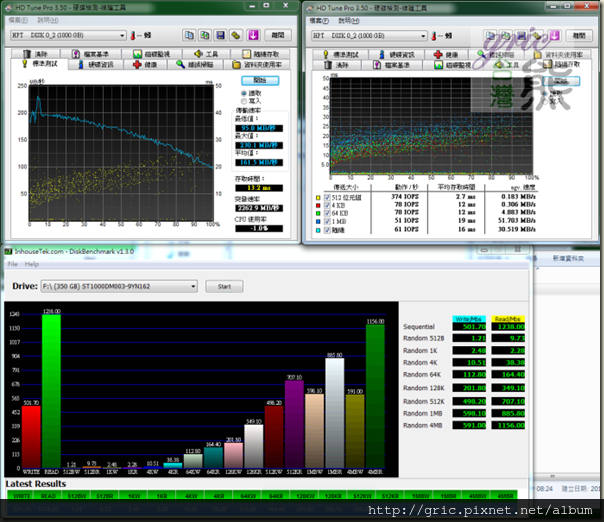Select the 寫入 (write) radio button in left window
Screen dimensions: 604x522
tap(243, 101)
